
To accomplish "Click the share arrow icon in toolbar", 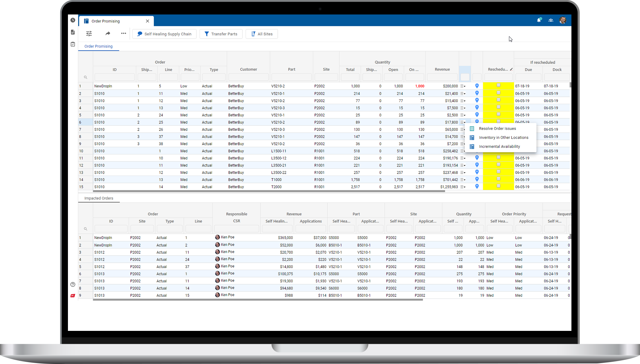I will (x=108, y=33).
